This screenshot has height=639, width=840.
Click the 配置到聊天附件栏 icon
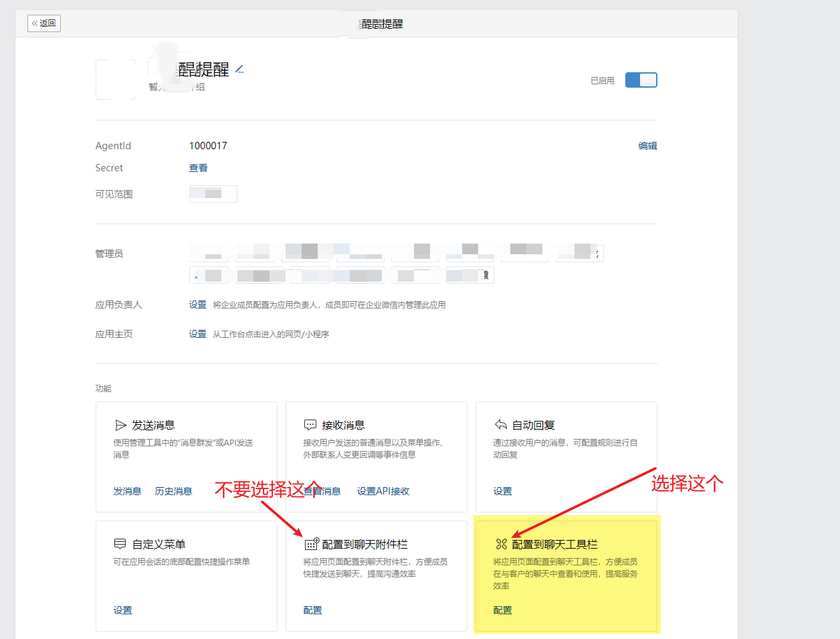[312, 543]
